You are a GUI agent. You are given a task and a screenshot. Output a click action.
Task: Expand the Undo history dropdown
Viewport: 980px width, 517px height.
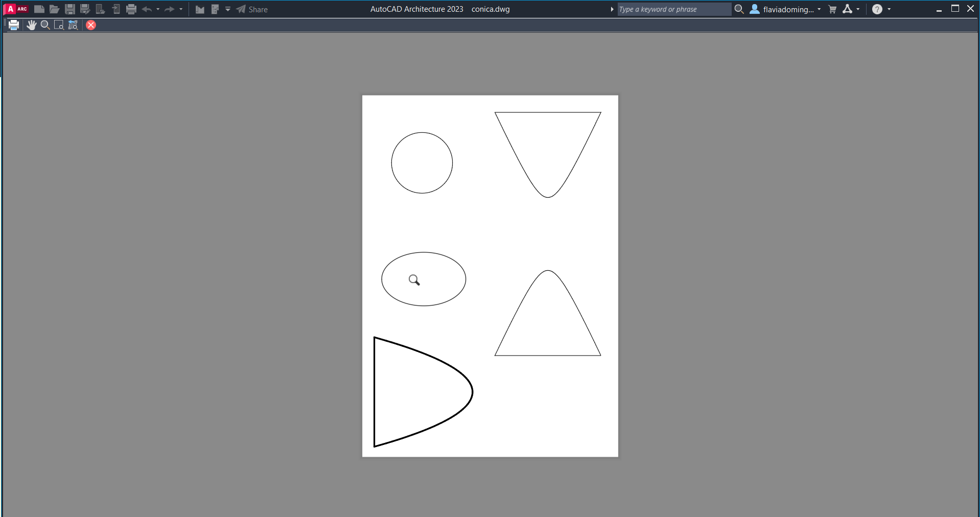(158, 9)
